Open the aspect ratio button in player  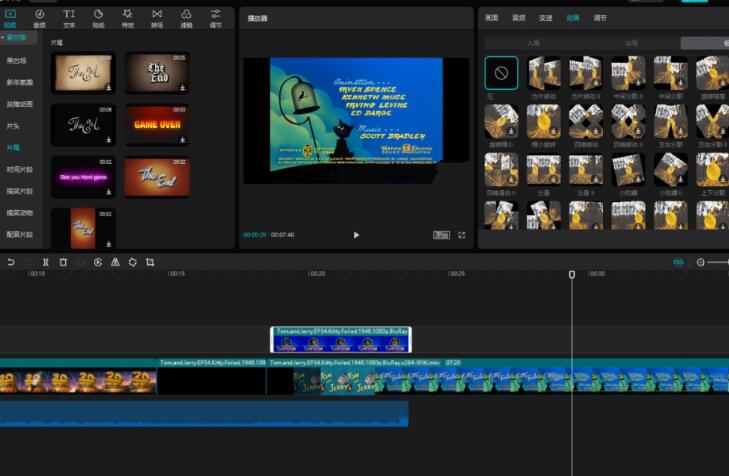tap(441, 235)
